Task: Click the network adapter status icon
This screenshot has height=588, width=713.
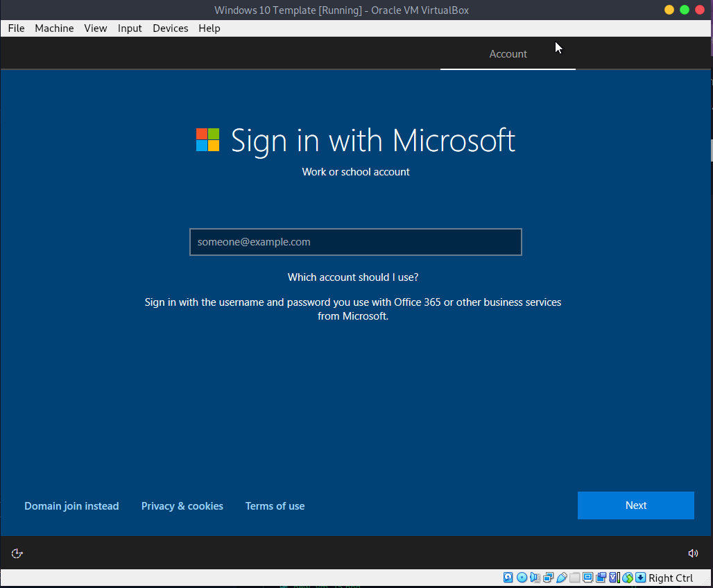Action: pos(548,578)
